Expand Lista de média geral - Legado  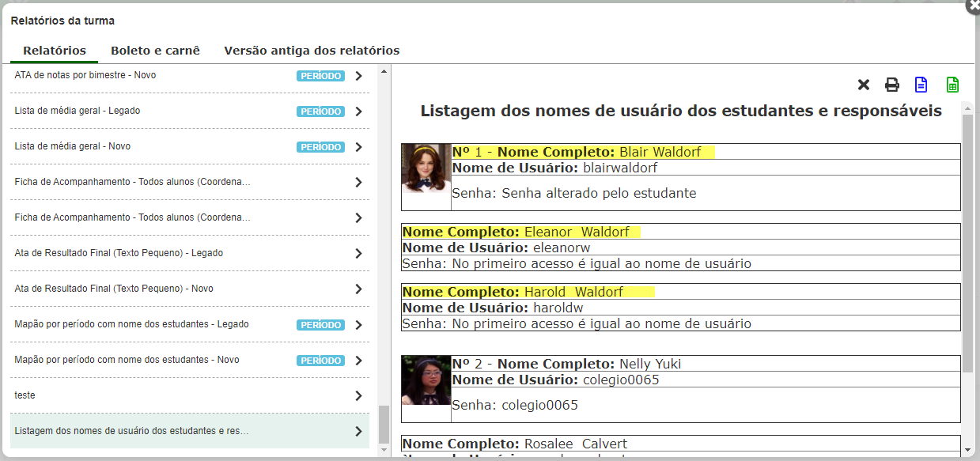358,111
